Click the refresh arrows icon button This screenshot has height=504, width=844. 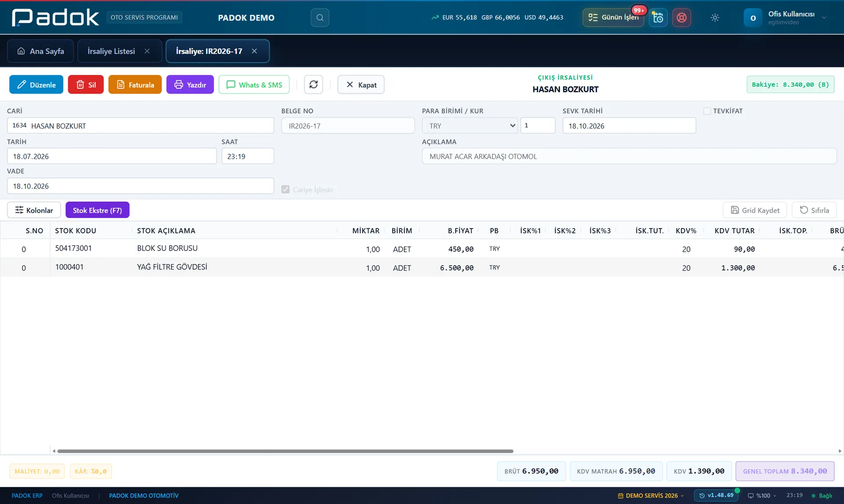click(313, 84)
